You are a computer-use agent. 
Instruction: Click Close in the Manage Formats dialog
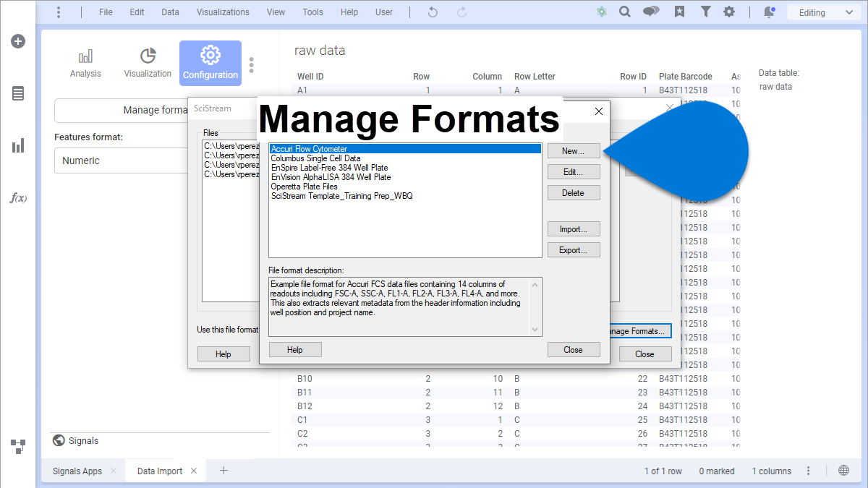click(x=574, y=350)
